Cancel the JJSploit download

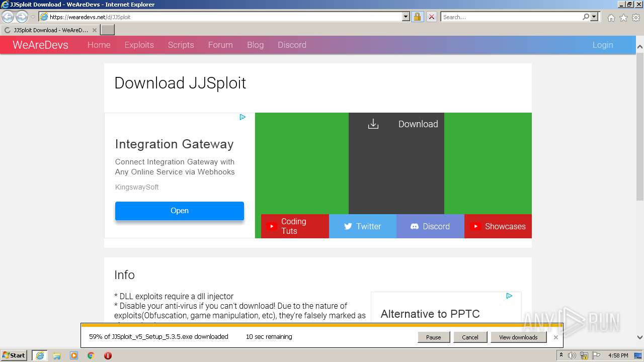(x=470, y=337)
